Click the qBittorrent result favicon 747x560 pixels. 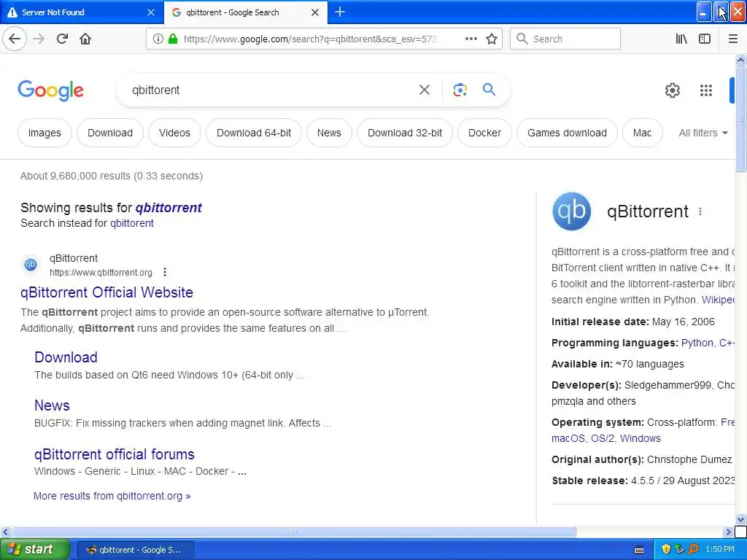click(31, 265)
